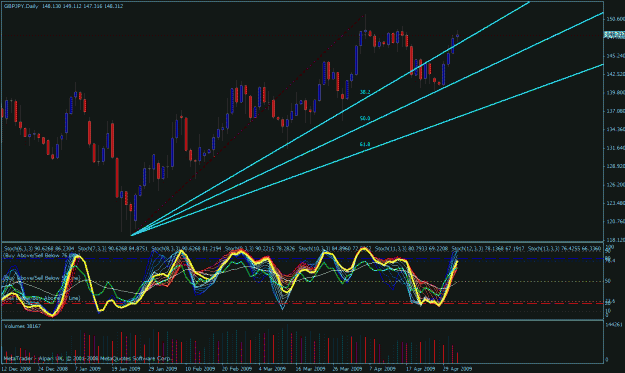Click the 29 Apr 2009 date label

click(x=458, y=369)
